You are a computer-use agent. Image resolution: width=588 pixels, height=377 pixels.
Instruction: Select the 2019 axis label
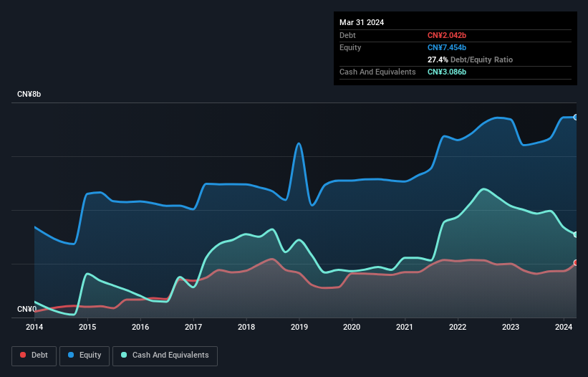coord(299,327)
